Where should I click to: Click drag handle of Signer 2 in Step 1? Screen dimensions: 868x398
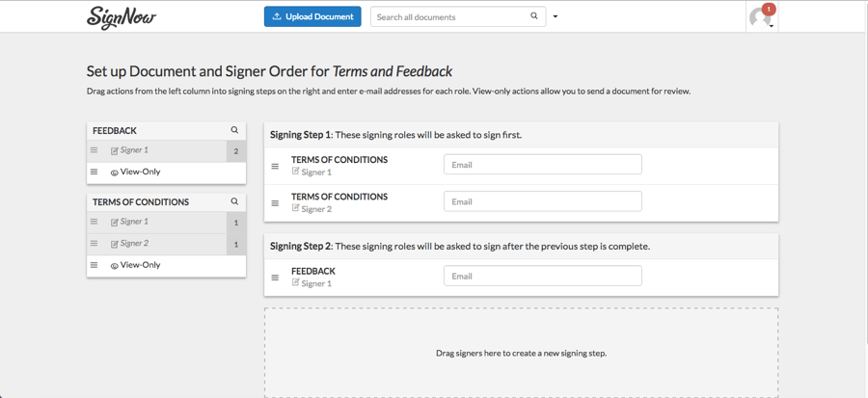pos(275,203)
